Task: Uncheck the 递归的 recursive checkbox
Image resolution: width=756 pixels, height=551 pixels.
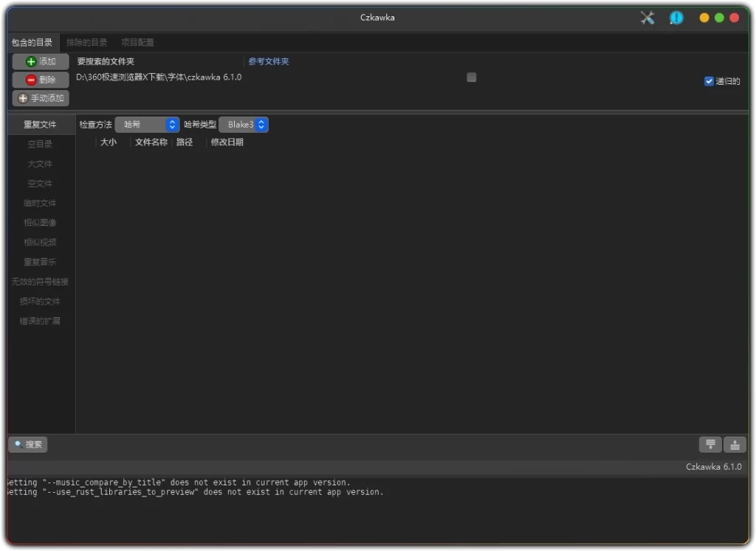Action: (709, 81)
